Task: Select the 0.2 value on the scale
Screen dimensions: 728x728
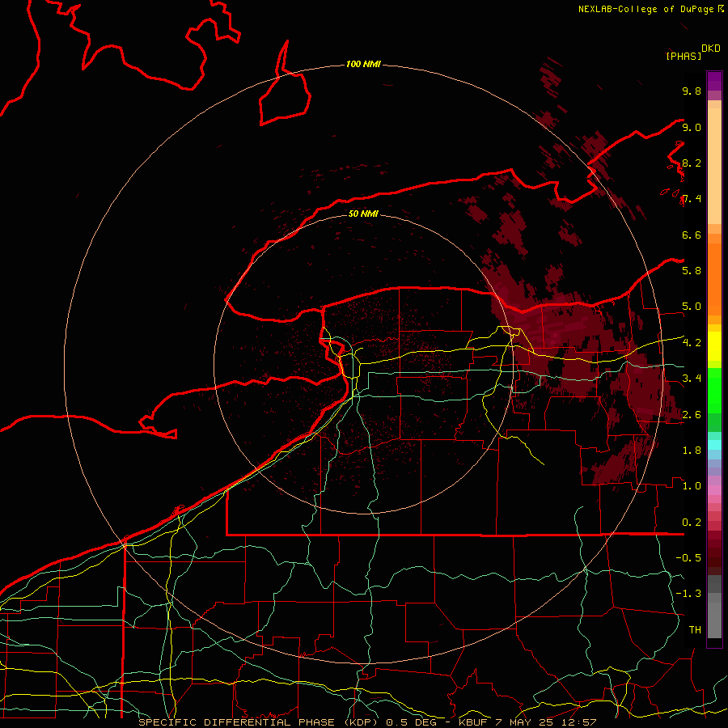Action: (692, 522)
